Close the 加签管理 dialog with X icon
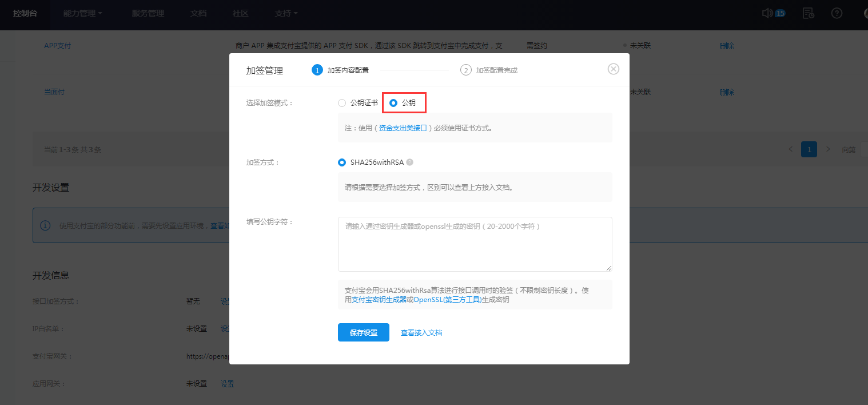This screenshot has height=405, width=868. pos(613,69)
